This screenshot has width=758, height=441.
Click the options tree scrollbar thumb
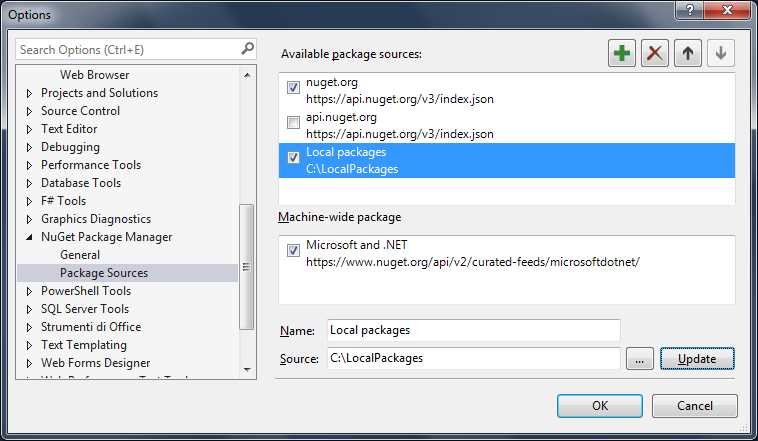click(x=247, y=266)
